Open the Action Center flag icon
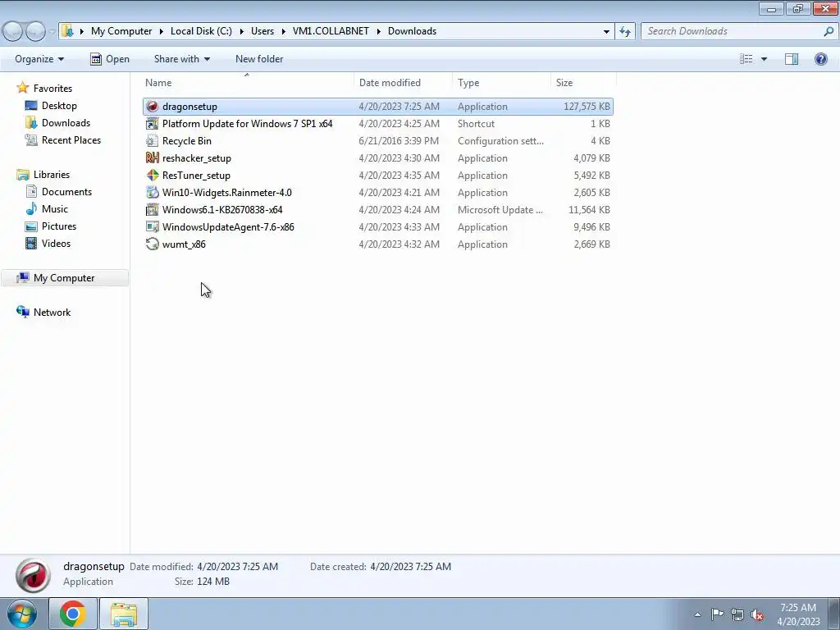 (717, 614)
